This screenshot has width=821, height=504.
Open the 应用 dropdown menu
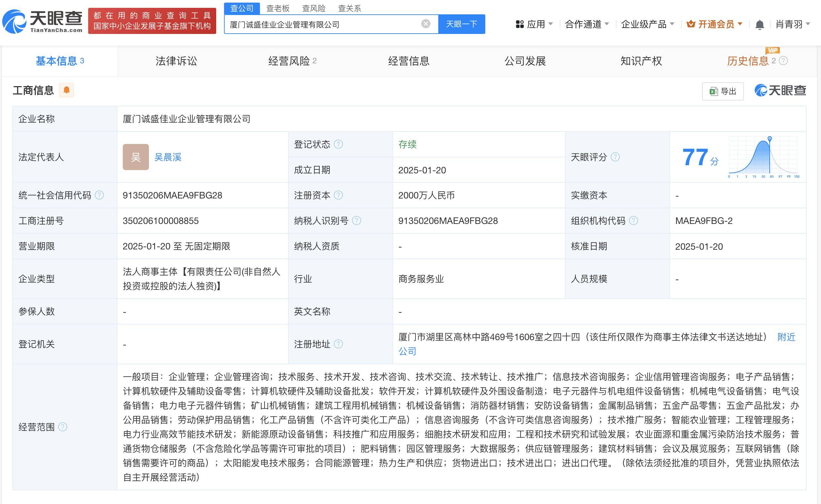pos(534,24)
